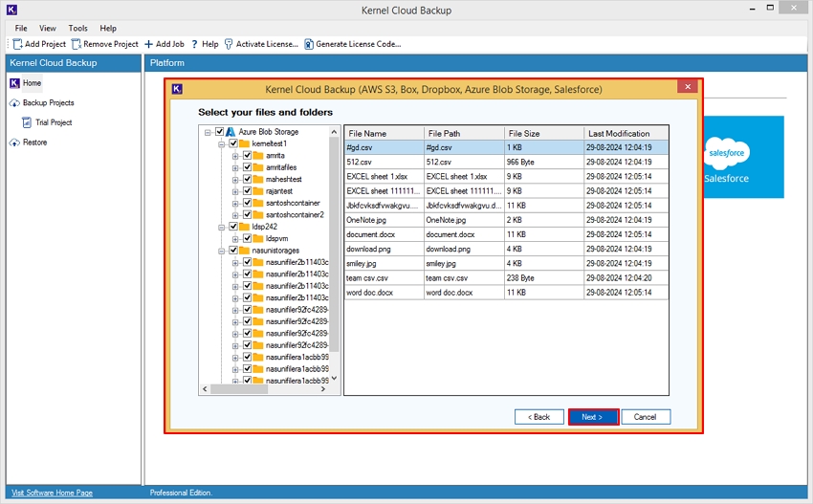Click the nasunistorages folder icon

coord(244,251)
